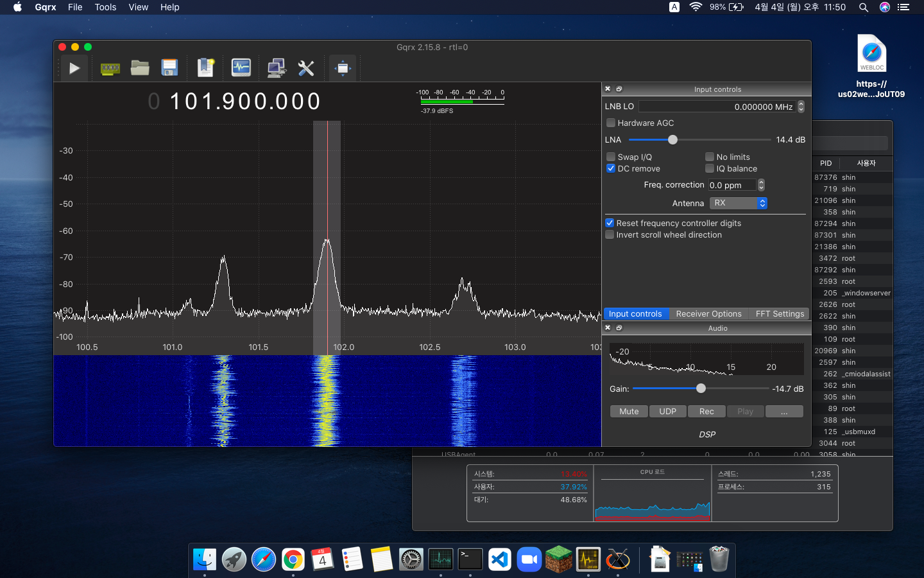Open Calendar in the Dock
The image size is (924, 578).
323,559
